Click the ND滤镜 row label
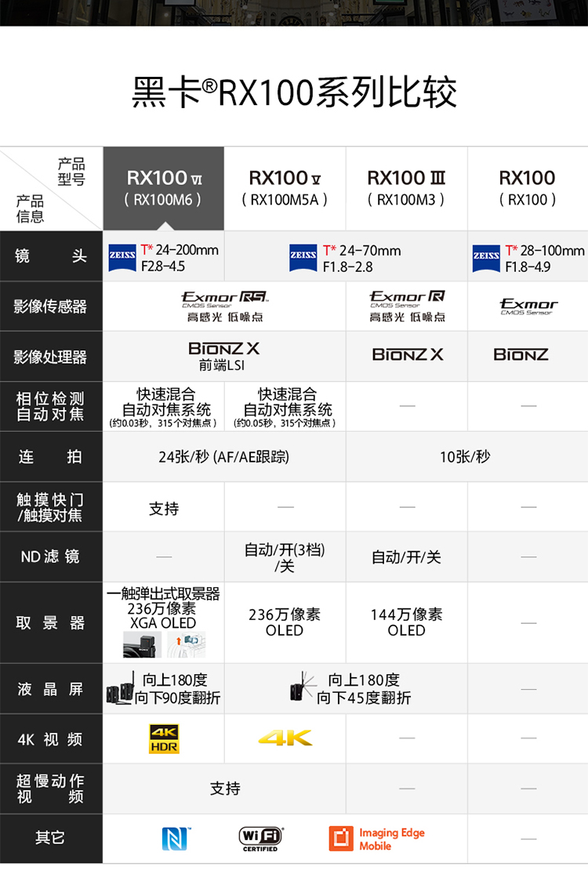The height and width of the screenshot is (870, 588). coord(50,557)
